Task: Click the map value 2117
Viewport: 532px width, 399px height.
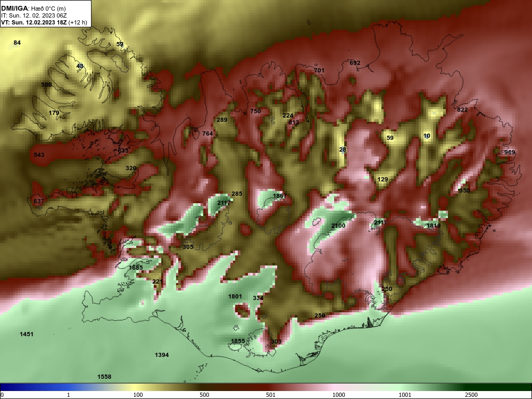Action: pyautogui.click(x=224, y=203)
